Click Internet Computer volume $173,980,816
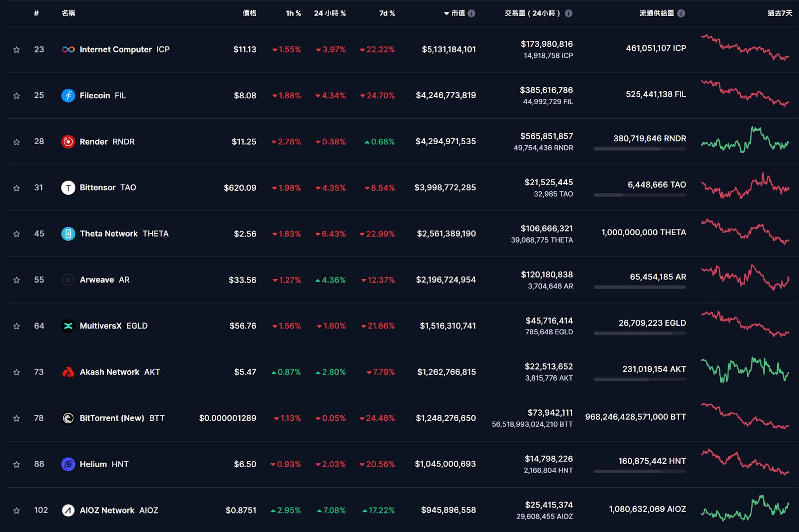Screen dimensions: 799x532 pos(547,44)
